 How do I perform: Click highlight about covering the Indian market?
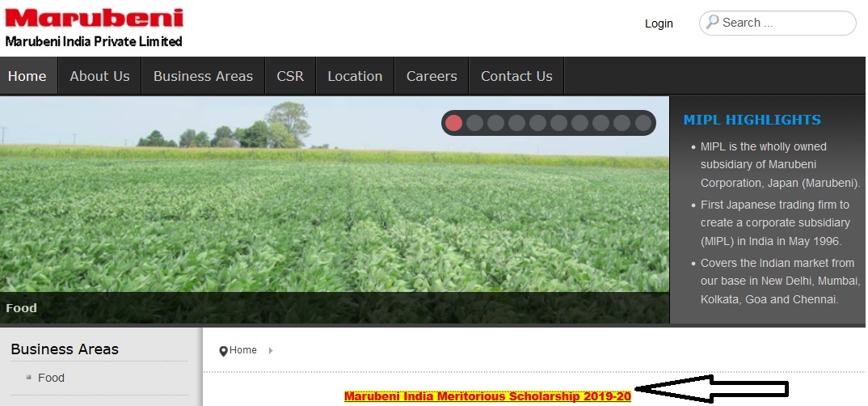[779, 281]
